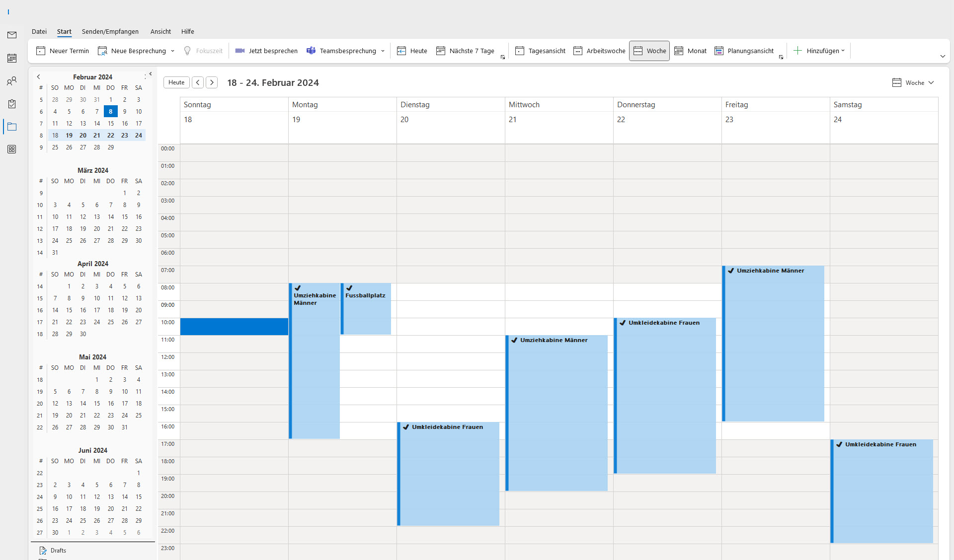Open the Woche view selector at top right
Image resolution: width=954 pixels, height=560 pixels.
(x=913, y=83)
